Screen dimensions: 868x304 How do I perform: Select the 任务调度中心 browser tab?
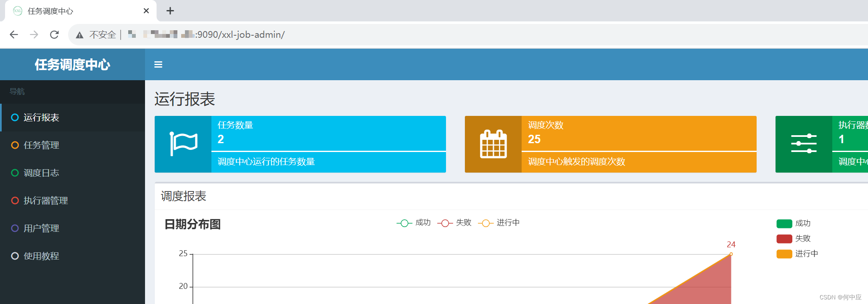80,11
